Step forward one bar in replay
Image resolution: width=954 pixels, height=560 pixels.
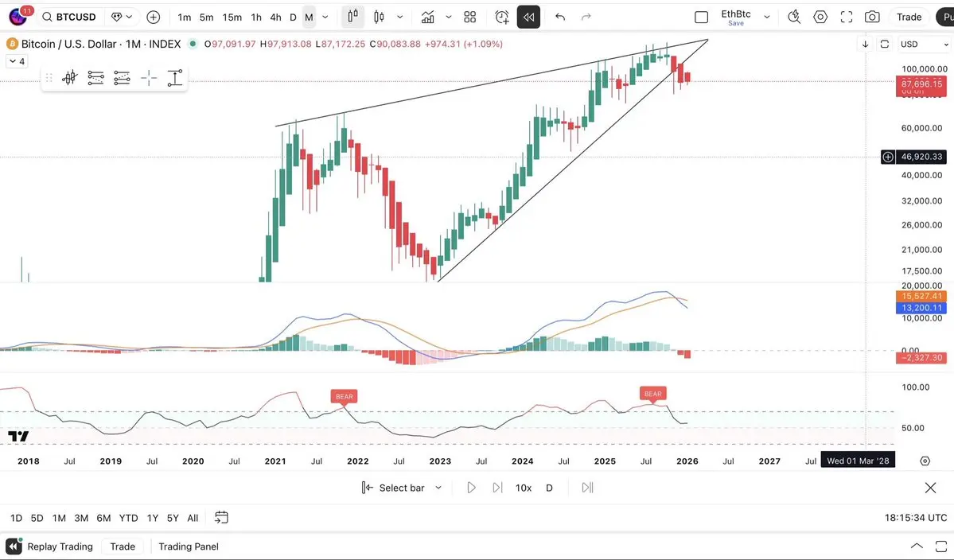(x=497, y=488)
